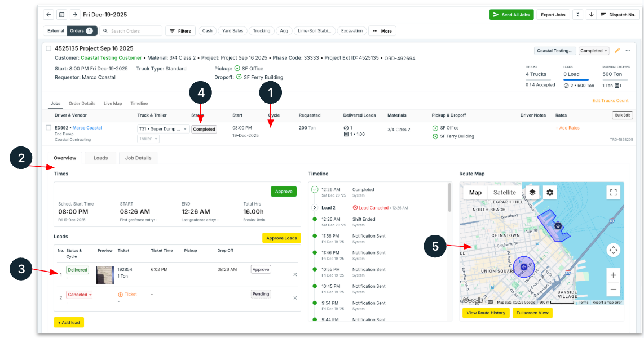
Task: Click the View Route History button
Action: [x=486, y=313]
